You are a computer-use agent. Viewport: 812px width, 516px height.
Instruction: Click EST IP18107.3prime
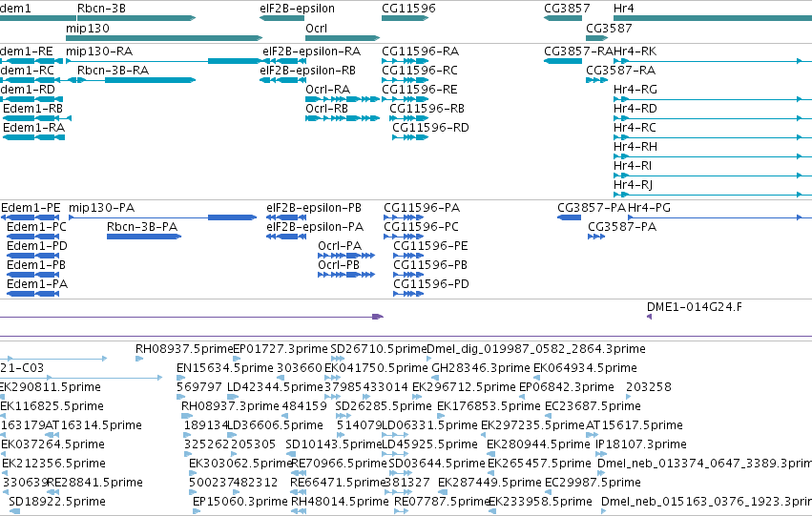(641, 444)
